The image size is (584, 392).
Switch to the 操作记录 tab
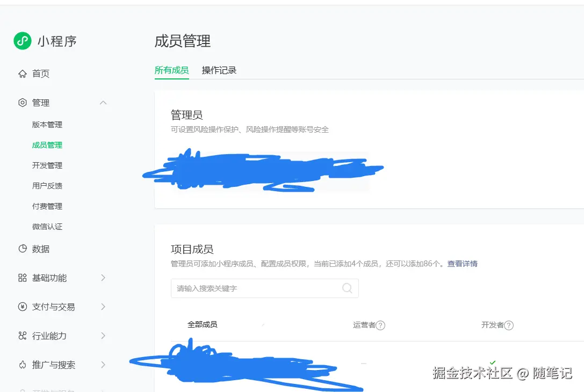click(x=219, y=70)
